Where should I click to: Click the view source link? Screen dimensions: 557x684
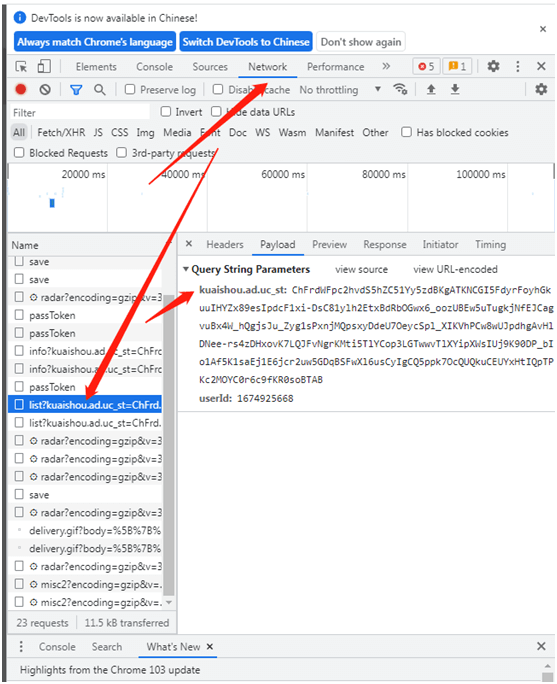tap(361, 270)
